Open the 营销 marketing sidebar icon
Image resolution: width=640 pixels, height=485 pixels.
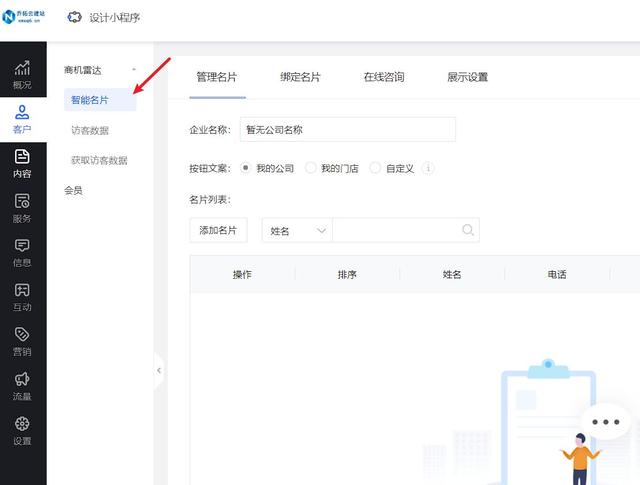click(x=22, y=341)
